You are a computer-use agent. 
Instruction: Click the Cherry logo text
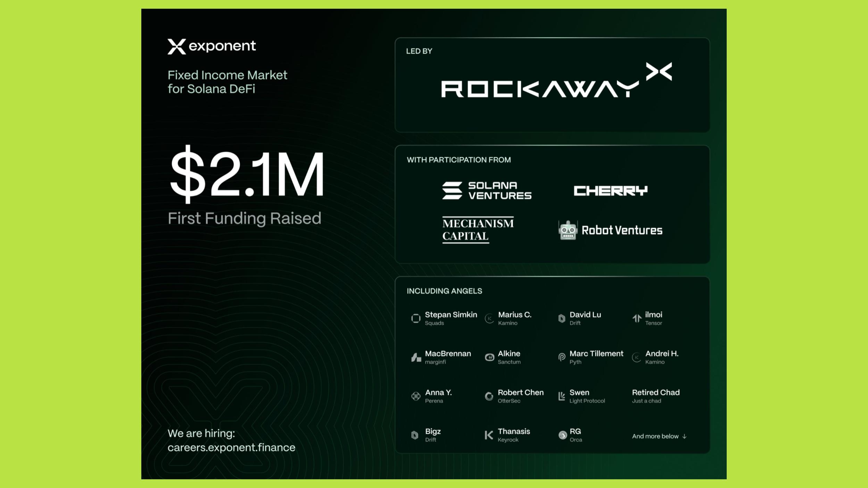click(610, 191)
